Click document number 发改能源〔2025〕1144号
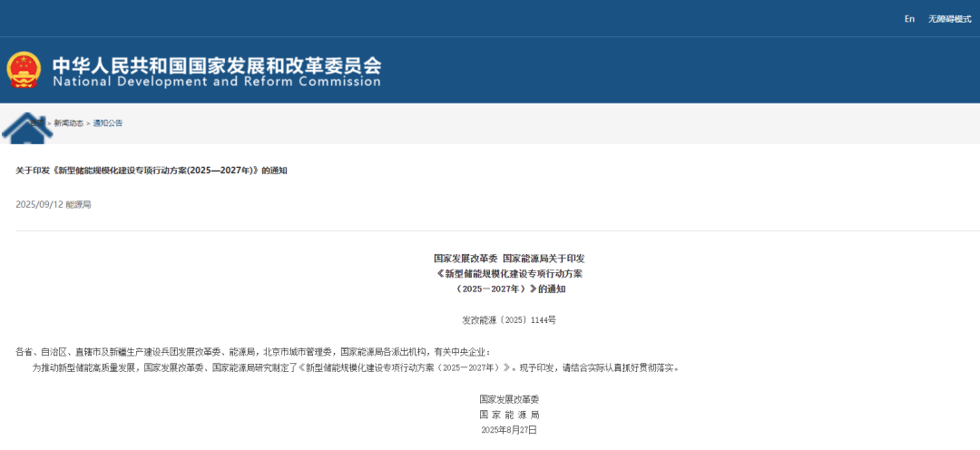The image size is (980, 450). pos(509,320)
